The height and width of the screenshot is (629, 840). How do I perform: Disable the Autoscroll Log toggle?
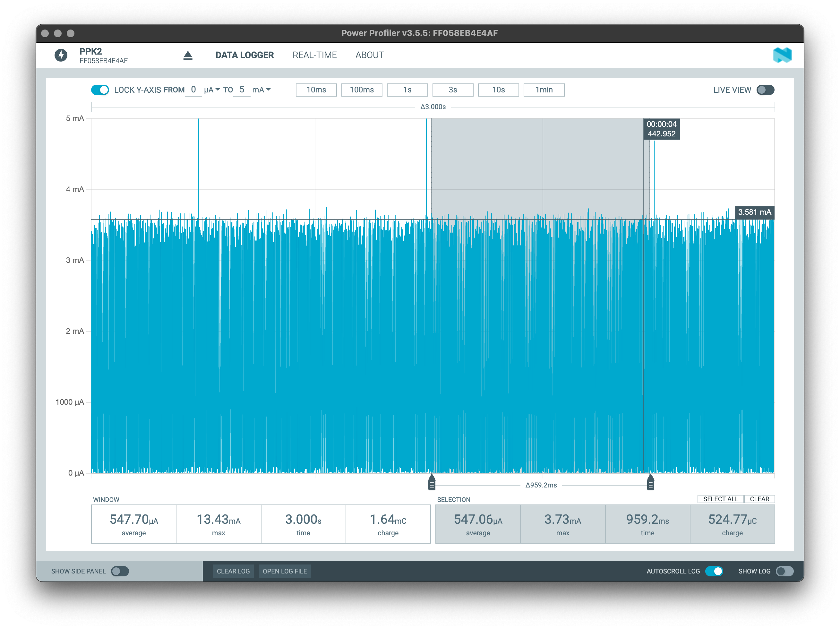coord(714,571)
